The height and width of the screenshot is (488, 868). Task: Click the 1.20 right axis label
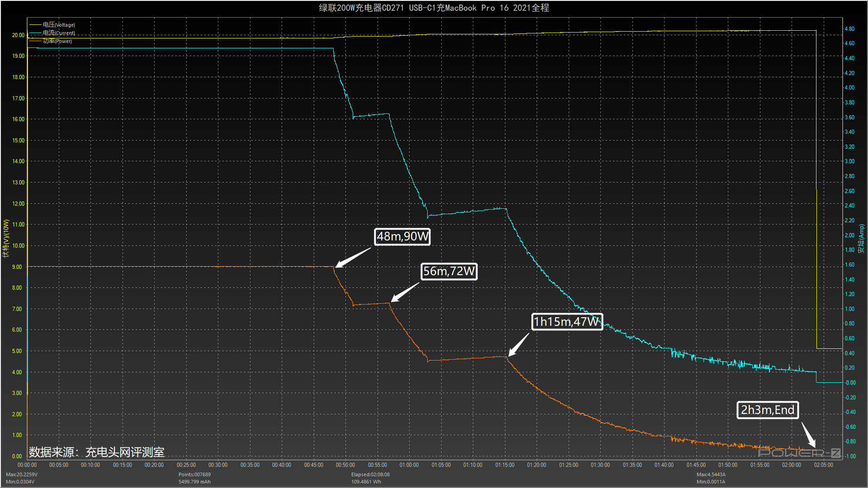[x=849, y=294]
